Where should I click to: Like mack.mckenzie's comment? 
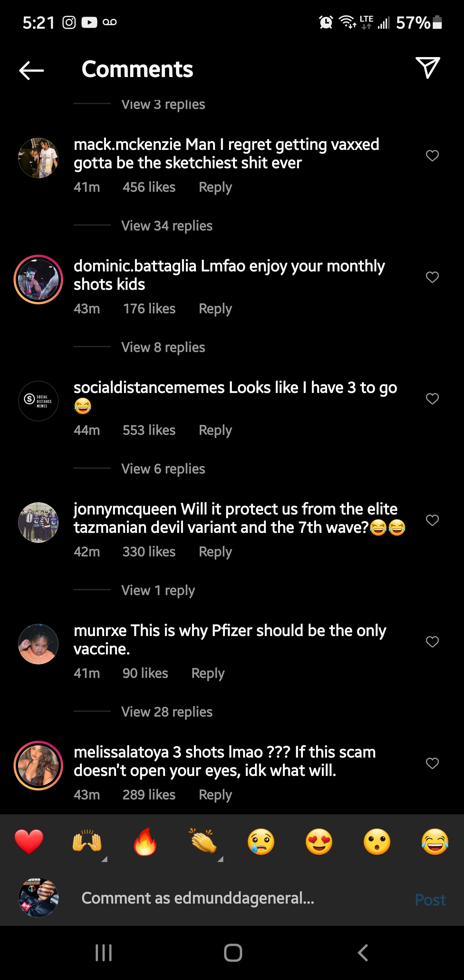[x=432, y=156]
